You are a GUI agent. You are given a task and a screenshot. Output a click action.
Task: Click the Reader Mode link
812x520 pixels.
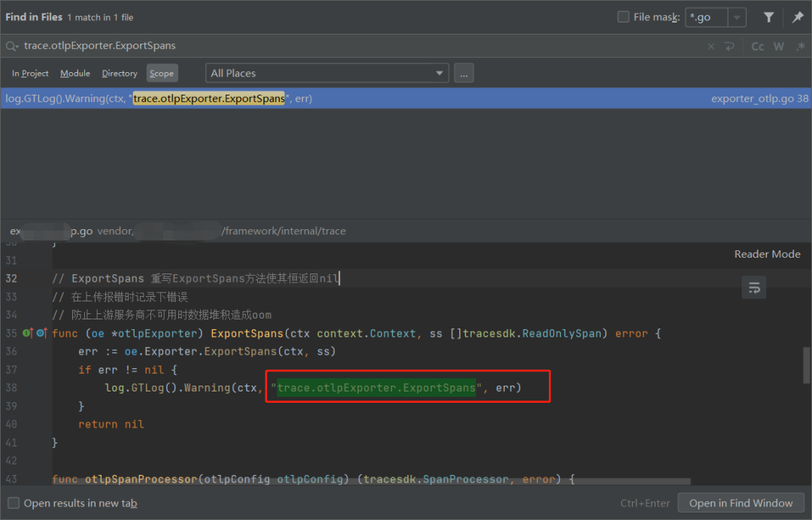(x=767, y=254)
